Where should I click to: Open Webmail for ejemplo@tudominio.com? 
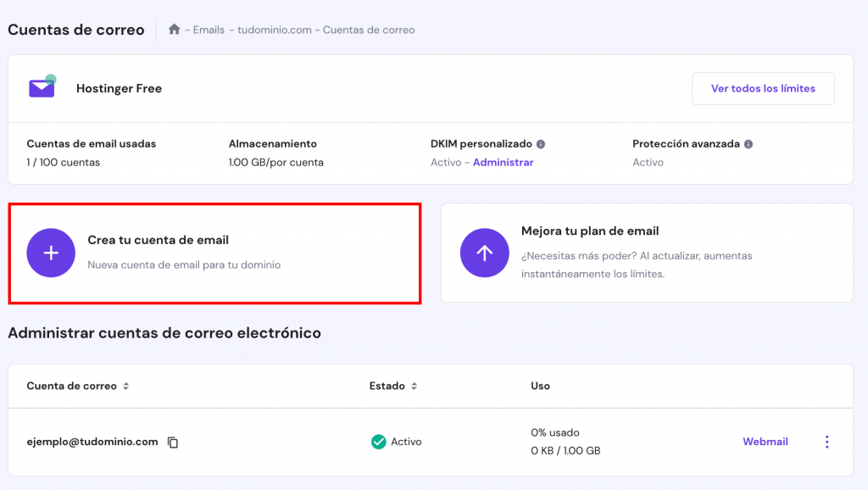(x=765, y=442)
